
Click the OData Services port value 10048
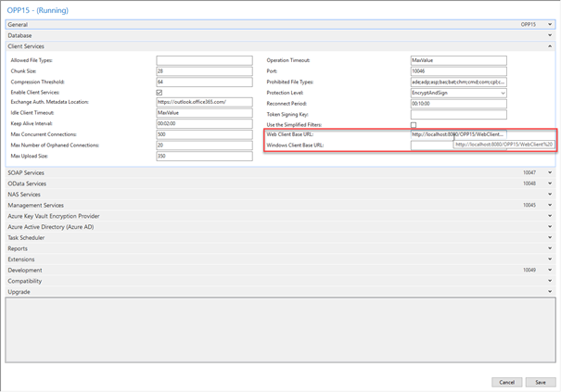click(x=529, y=183)
